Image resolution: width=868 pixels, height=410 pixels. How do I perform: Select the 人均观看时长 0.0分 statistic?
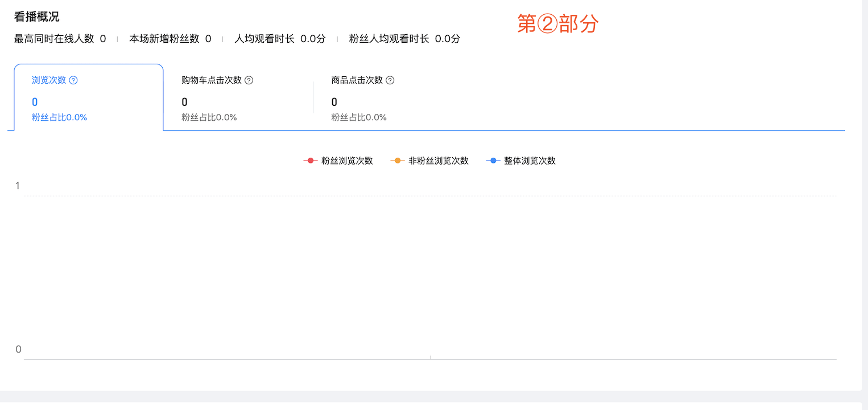coord(280,39)
